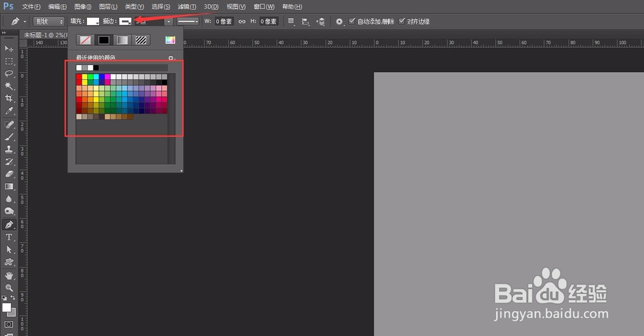Set stroke type to No Color

pos(86,40)
